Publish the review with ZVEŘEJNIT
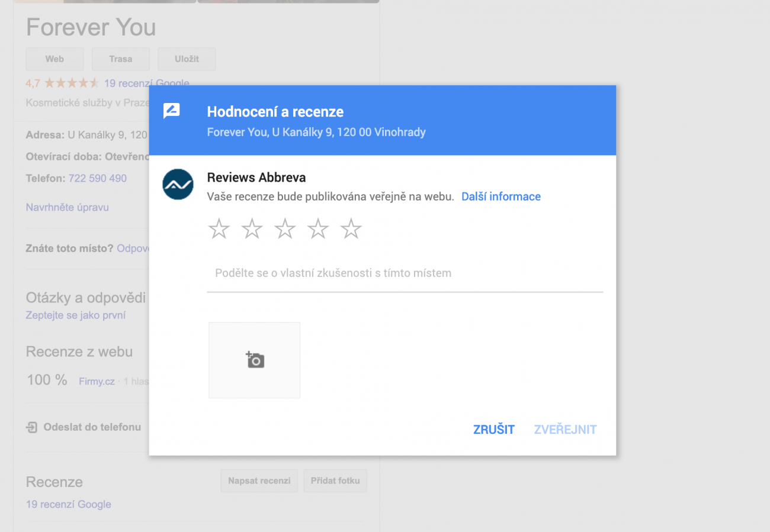This screenshot has width=770, height=532. point(565,430)
